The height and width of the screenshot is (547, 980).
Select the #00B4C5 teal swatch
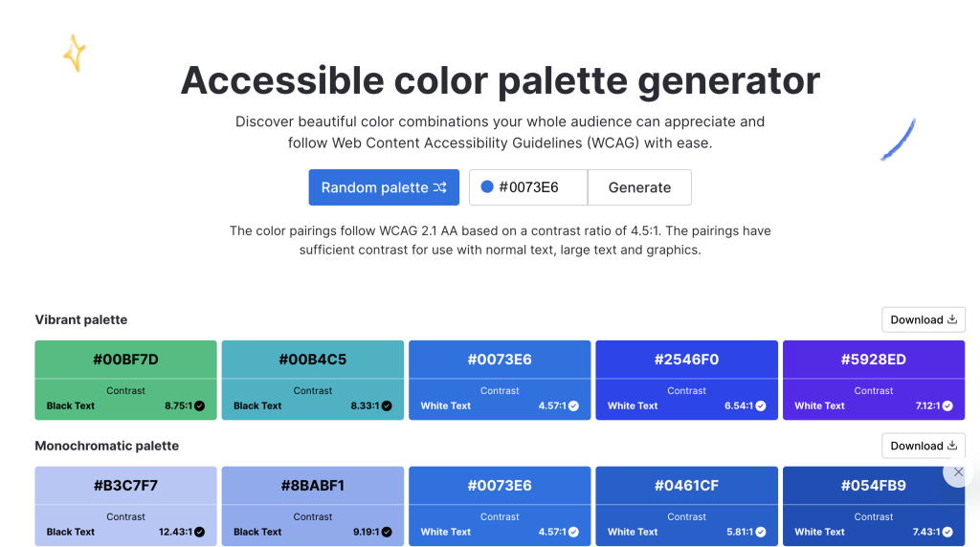tap(312, 360)
